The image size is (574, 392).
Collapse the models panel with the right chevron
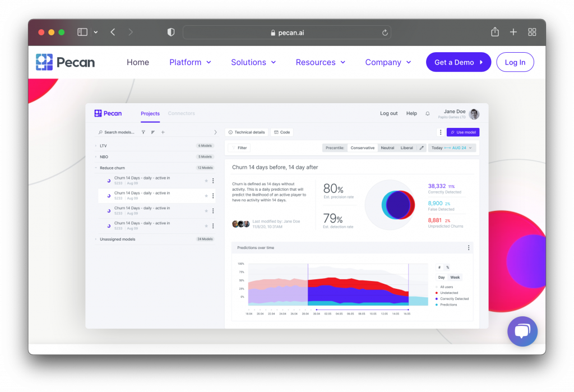(x=215, y=132)
